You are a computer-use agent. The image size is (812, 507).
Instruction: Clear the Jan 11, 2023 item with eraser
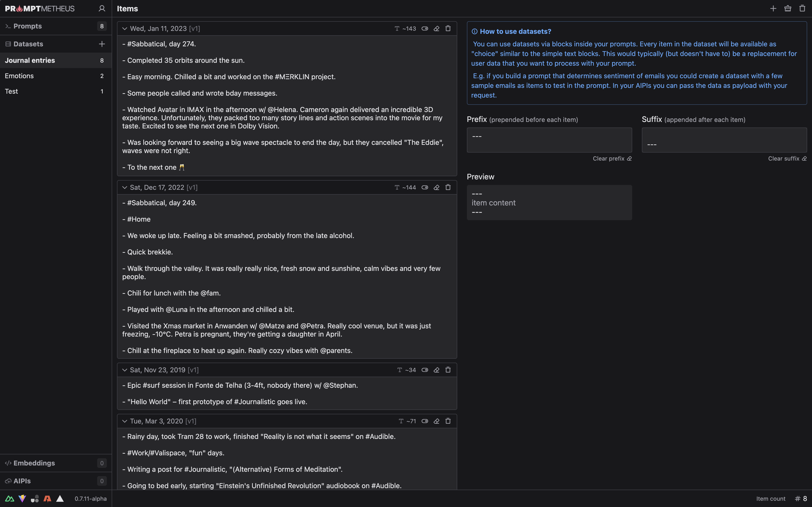tap(436, 28)
